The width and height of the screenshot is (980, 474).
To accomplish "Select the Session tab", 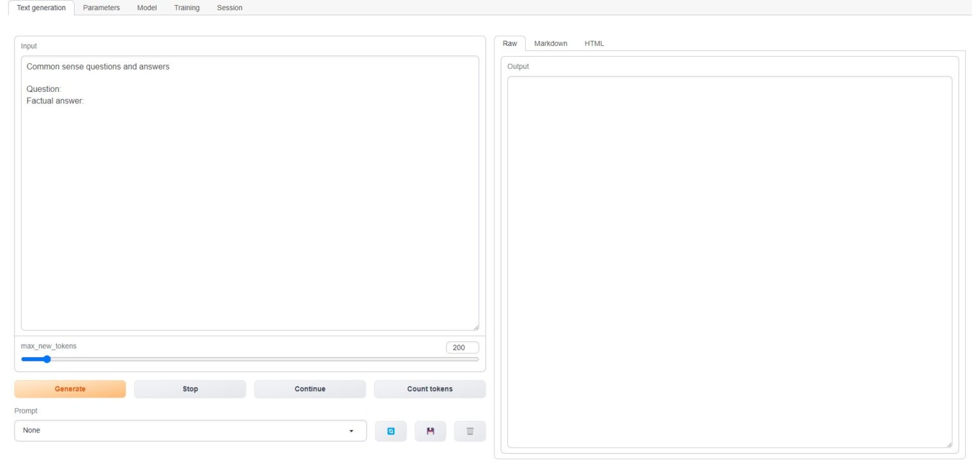I will coord(230,8).
